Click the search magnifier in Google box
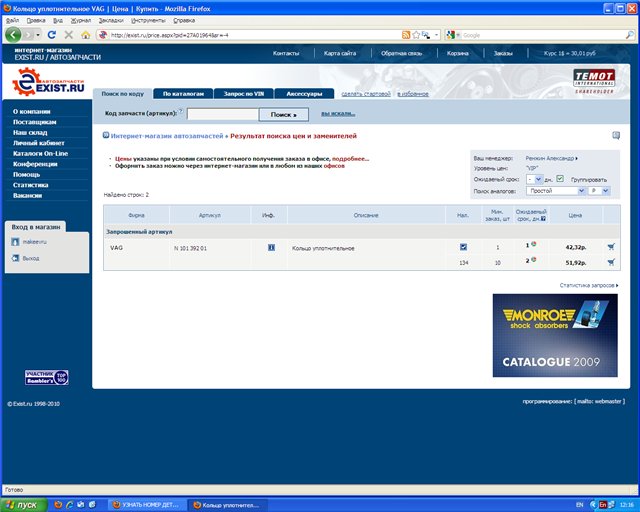 (630, 35)
